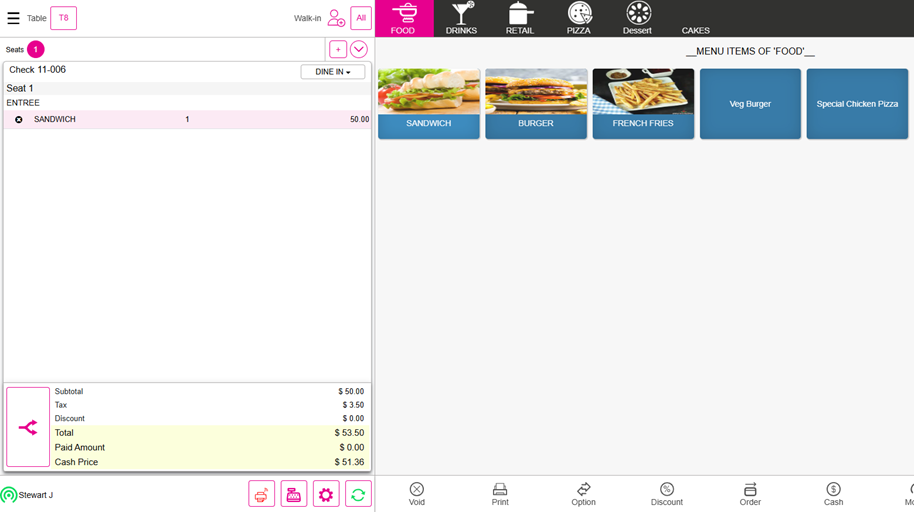Add a new seat with plus button

(x=338, y=49)
